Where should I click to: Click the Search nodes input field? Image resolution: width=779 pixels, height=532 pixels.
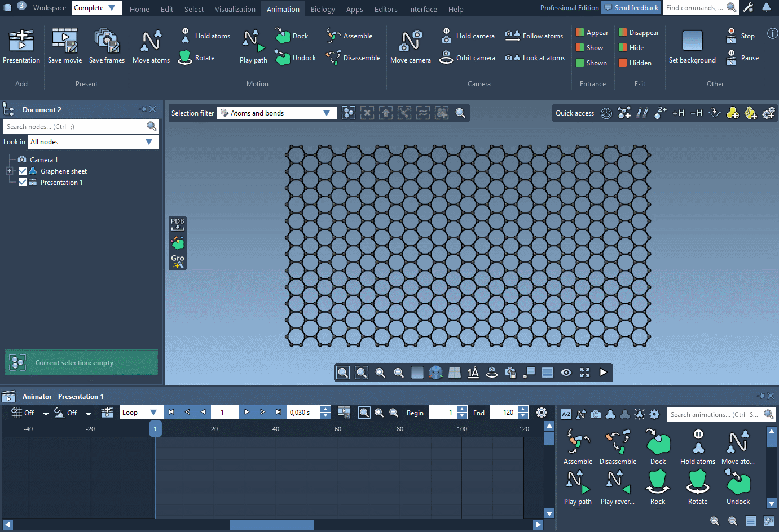coord(73,126)
